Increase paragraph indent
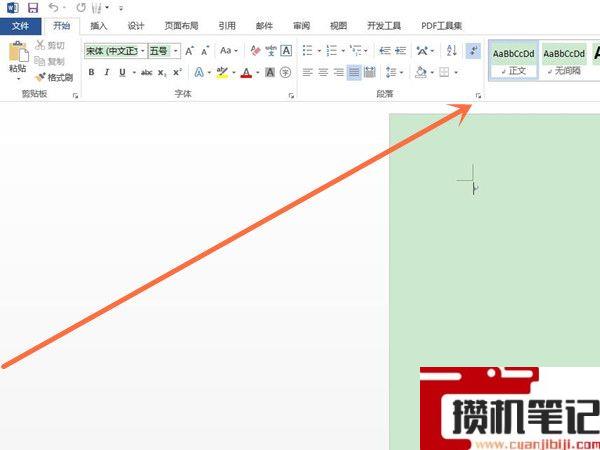 400,51
